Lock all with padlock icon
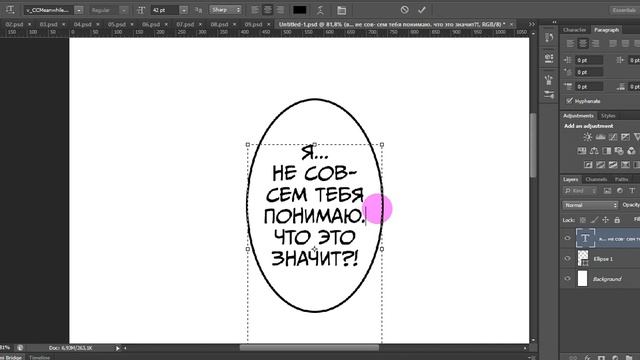This screenshot has height=360, width=640. pos(617,220)
